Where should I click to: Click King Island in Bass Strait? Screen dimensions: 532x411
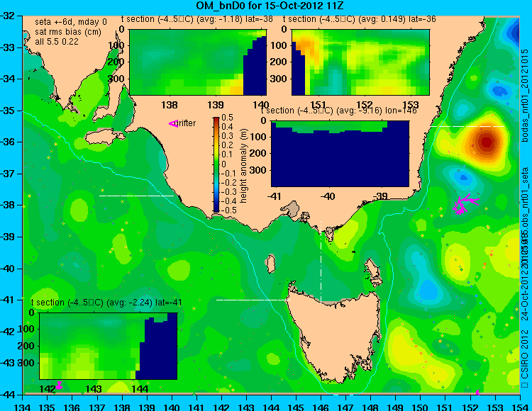click(270, 264)
